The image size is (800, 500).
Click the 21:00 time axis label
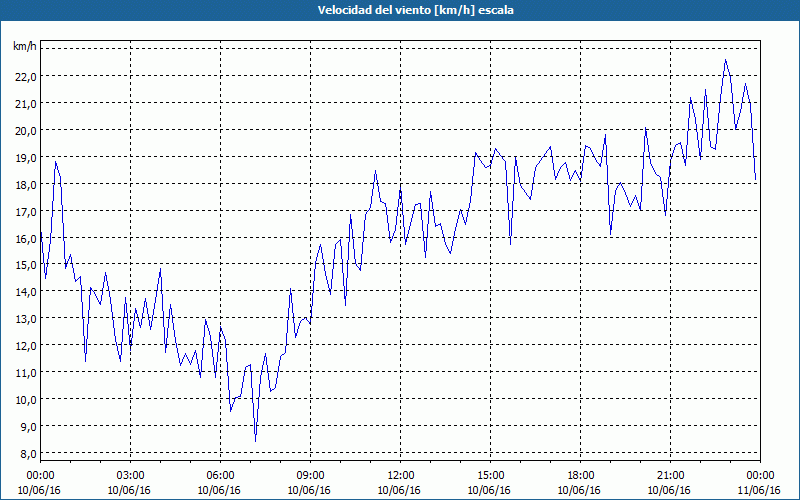pyautogui.click(x=670, y=476)
